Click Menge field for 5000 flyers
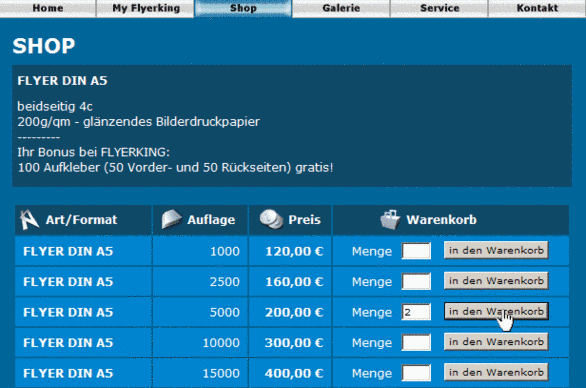Viewport: 586px width, 388px height. (x=416, y=312)
